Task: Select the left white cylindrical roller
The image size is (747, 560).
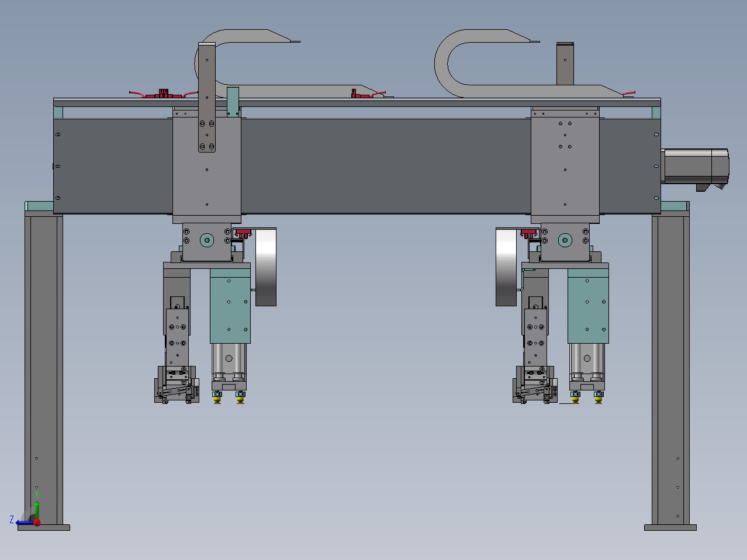Action: pos(266,267)
